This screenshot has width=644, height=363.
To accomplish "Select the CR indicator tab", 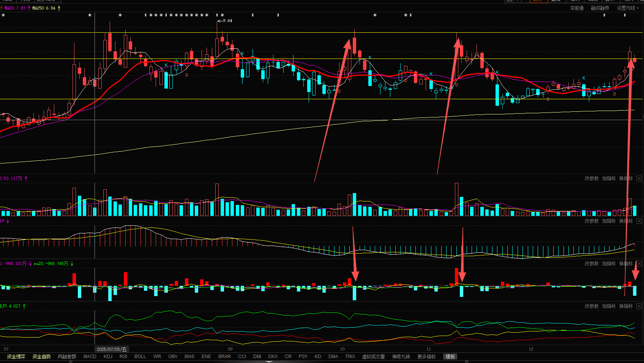I will coord(288,357).
